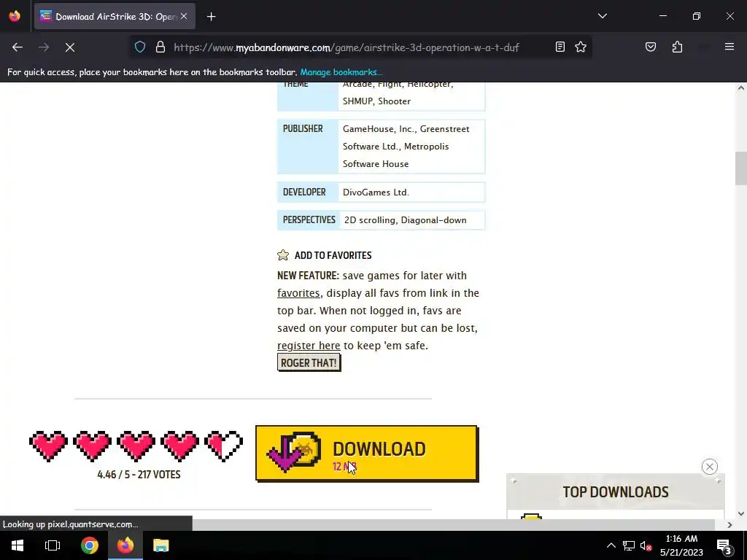Click the PERSPECTIVES label cell

tap(309, 220)
